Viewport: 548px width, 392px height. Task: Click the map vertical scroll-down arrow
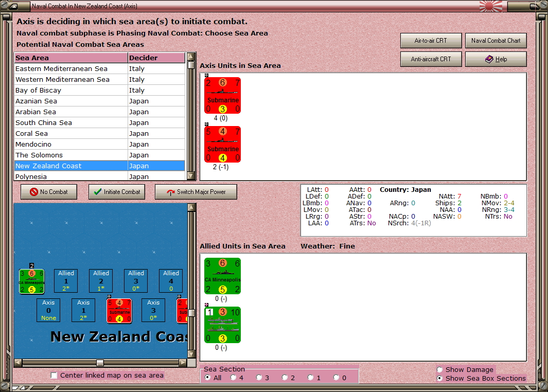(191, 354)
